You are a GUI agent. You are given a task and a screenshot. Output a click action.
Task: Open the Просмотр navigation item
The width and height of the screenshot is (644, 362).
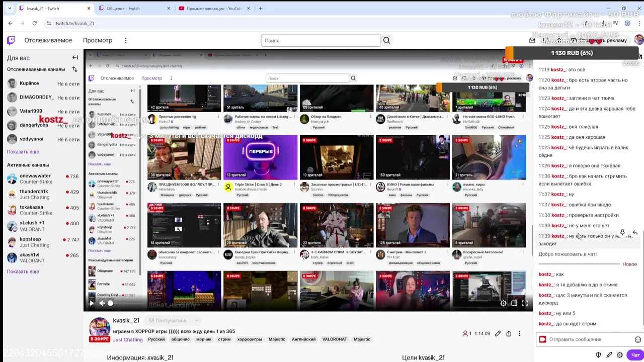coord(98,40)
